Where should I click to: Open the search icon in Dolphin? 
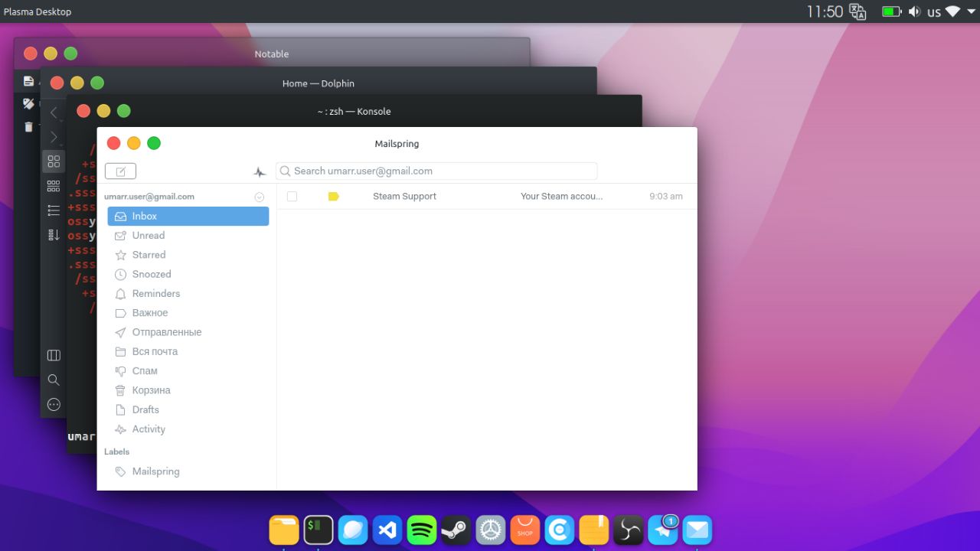(54, 380)
